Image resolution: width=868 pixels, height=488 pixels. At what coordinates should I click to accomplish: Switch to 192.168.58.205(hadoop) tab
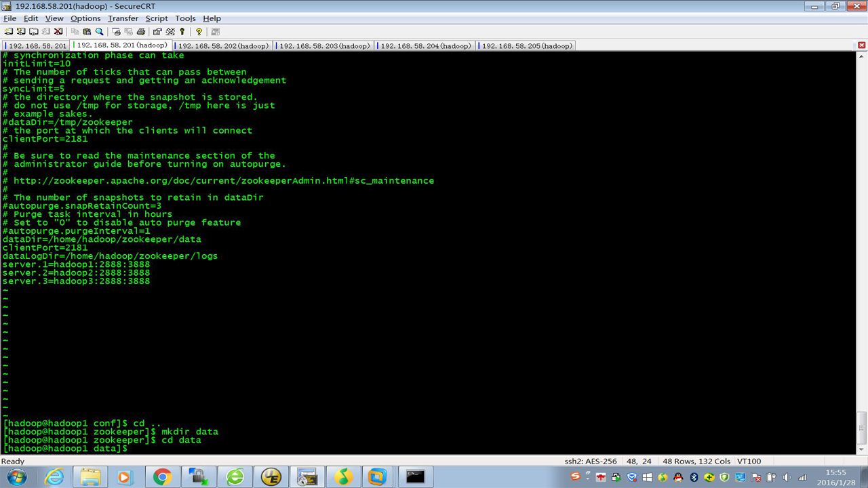coord(527,46)
